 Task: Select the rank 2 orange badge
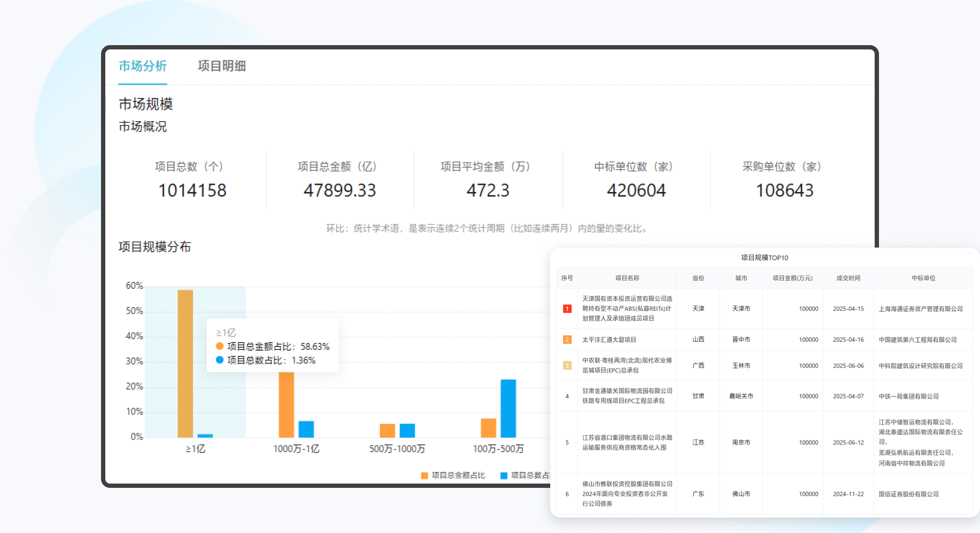(x=567, y=340)
